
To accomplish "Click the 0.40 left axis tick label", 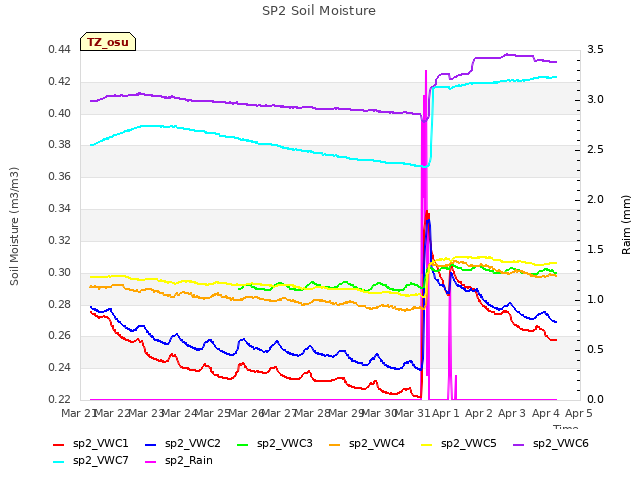I will click(60, 113).
